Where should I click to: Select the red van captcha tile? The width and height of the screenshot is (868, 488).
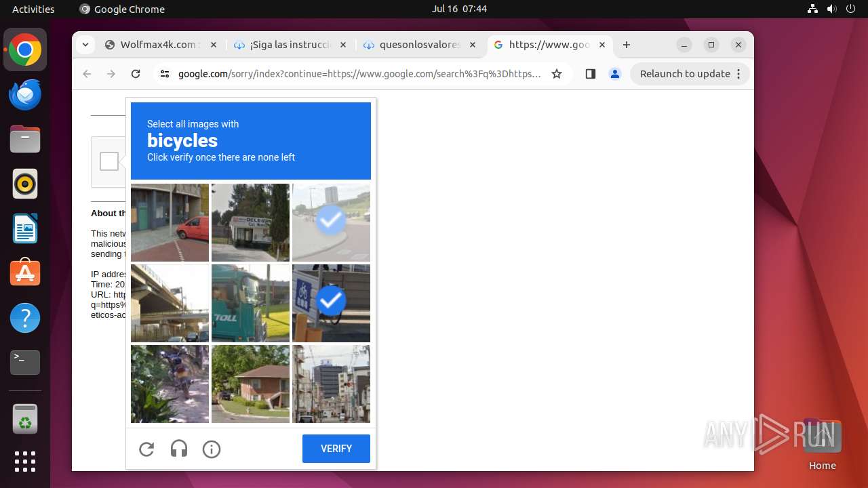coord(170,222)
